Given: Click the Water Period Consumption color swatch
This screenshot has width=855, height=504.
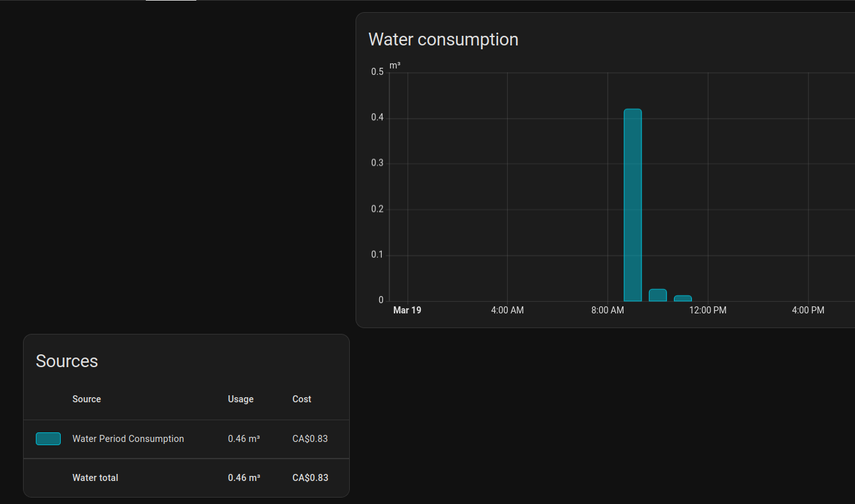Looking at the screenshot, I should pyautogui.click(x=48, y=439).
